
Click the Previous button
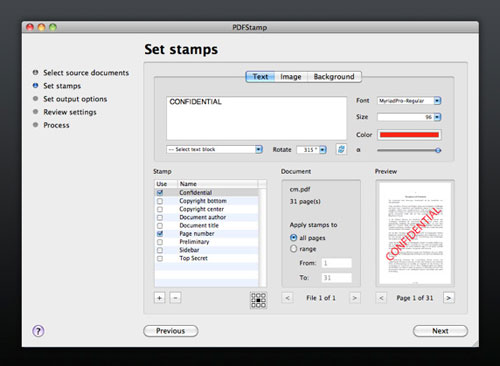pos(171,331)
